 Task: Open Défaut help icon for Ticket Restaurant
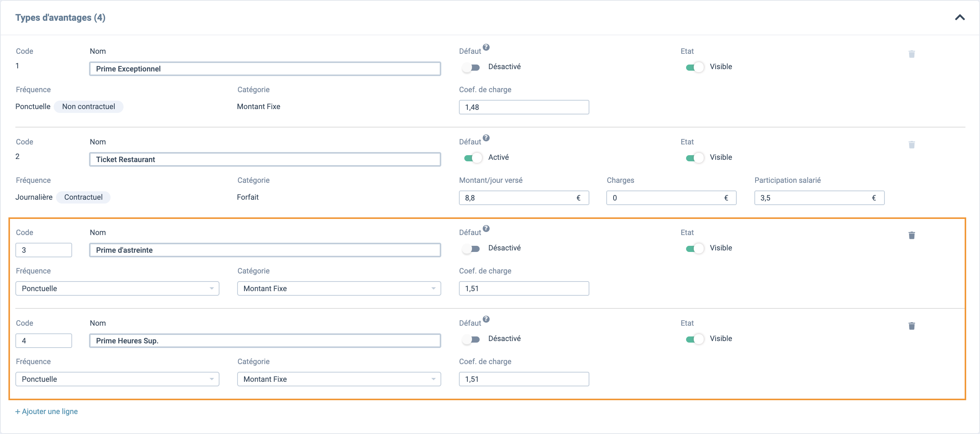(x=486, y=138)
